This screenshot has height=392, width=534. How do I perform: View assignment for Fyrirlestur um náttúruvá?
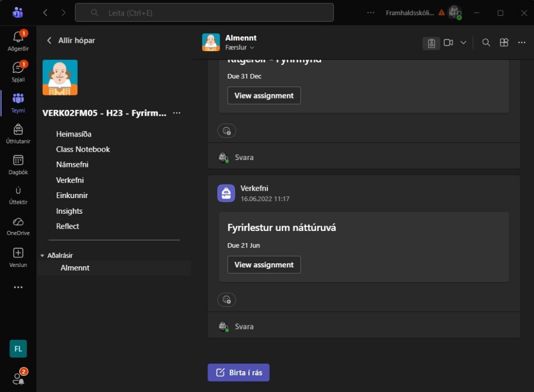[264, 265]
